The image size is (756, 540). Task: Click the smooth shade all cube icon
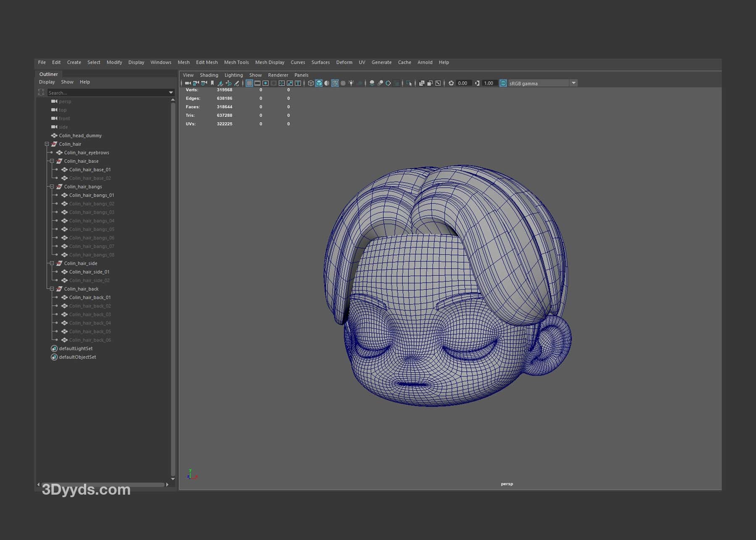click(x=319, y=83)
